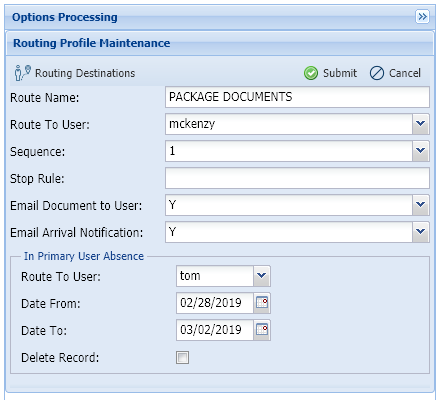Open the Date From calendar picker
Image resolution: width=440 pixels, height=400 pixels.
coord(262,303)
